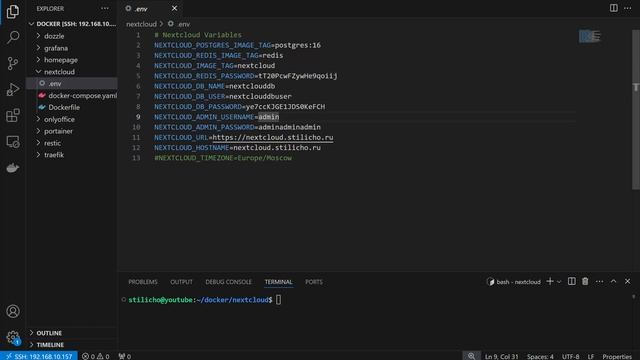The width and height of the screenshot is (640, 360).
Task: Click the NEXTCLOUD_ADMIN_PASSWORD line
Action: [237, 127]
